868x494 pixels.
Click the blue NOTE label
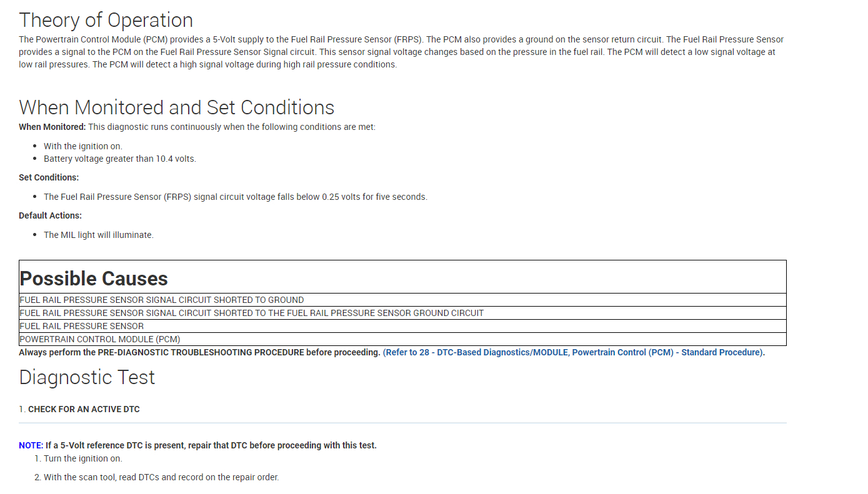coord(30,445)
